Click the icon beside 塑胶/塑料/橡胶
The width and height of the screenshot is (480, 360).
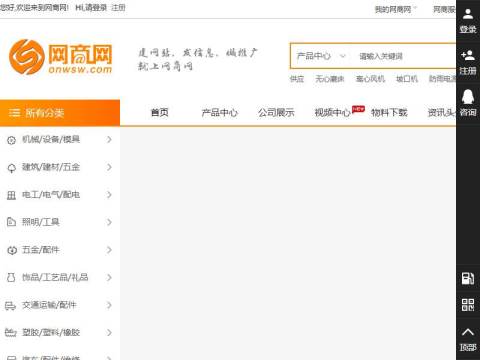pyautogui.click(x=10, y=332)
